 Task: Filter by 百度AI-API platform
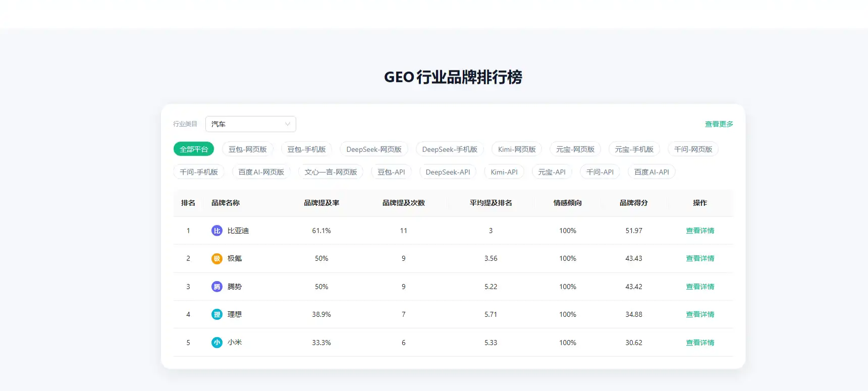tap(652, 172)
